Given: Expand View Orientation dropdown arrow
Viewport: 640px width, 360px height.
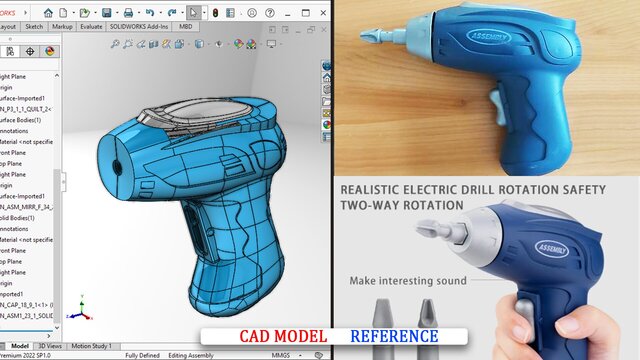Looking at the screenshot, I should pos(188,44).
